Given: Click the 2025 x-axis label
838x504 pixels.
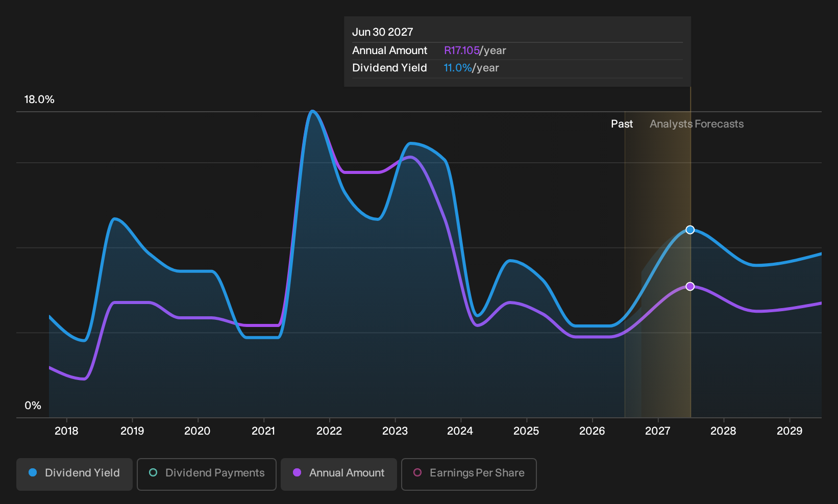Looking at the screenshot, I should tap(526, 431).
